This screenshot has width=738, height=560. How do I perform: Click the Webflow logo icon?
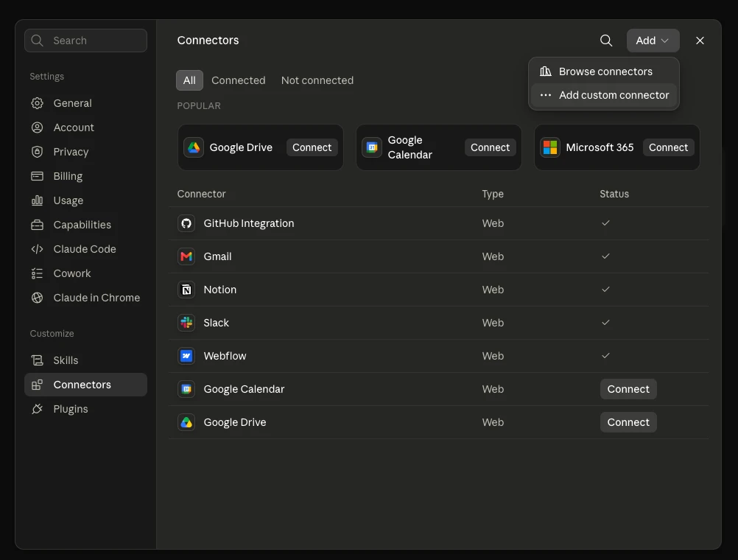pos(186,356)
